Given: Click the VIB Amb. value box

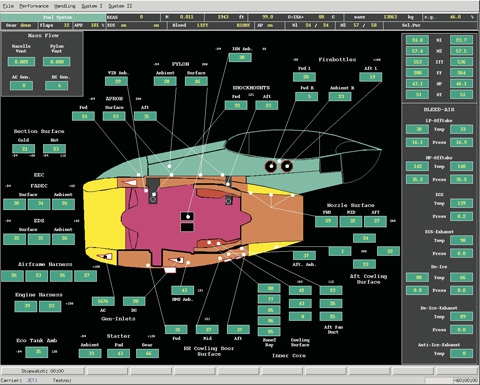Looking at the screenshot, I should 116,81.
